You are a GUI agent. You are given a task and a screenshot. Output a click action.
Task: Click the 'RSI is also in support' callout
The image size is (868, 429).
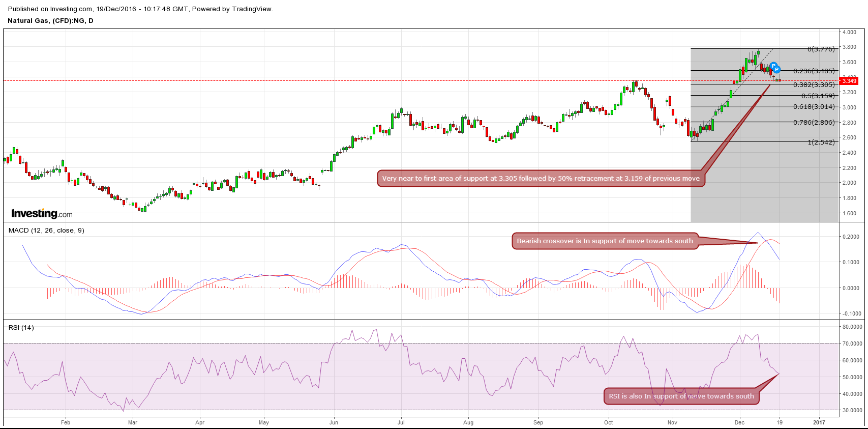(x=681, y=396)
